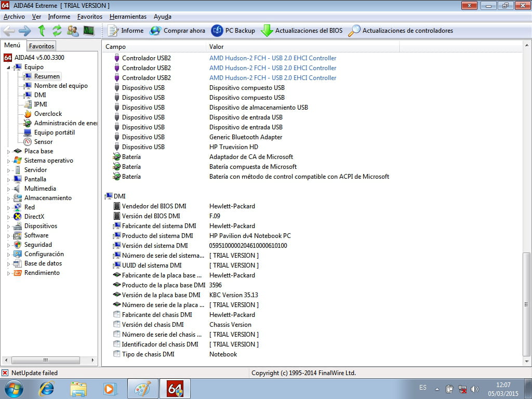Open the Informe report tool
Screen dimensions: 532x399
[126, 31]
